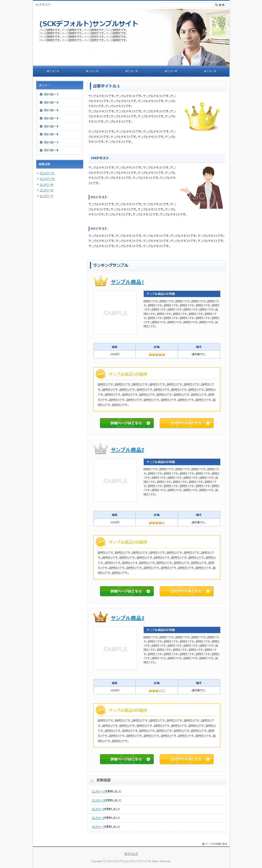Image resolution: width=262 pixels, height=868 pixels.
Task: Select メニュー5 in navigation bar
Action: click(210, 71)
